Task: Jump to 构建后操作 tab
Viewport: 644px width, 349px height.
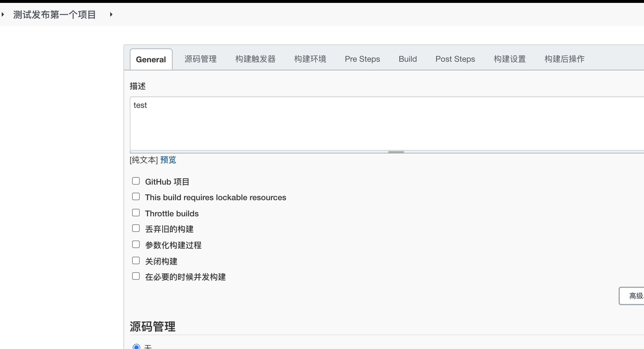Action: click(564, 59)
